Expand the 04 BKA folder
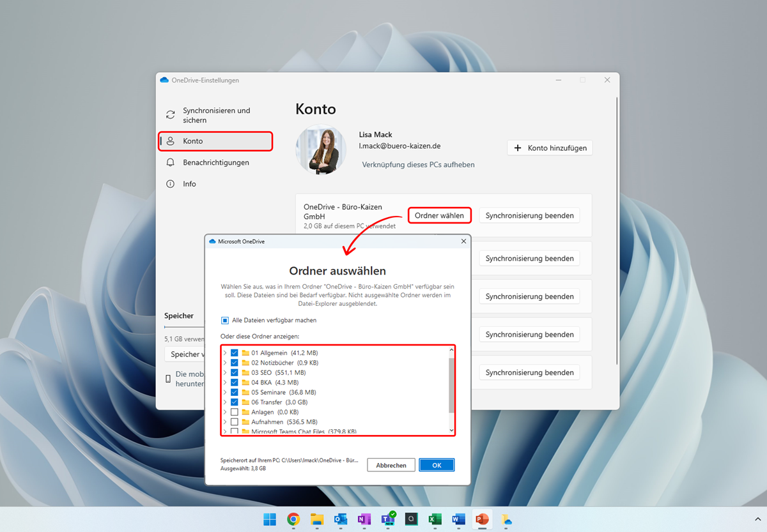The image size is (767, 532). point(224,383)
